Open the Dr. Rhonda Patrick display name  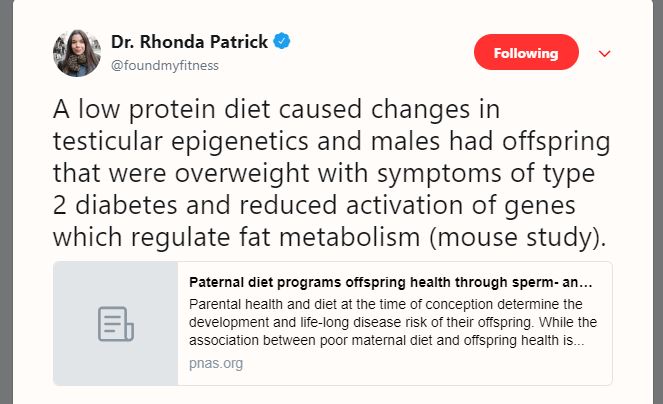coord(189,41)
